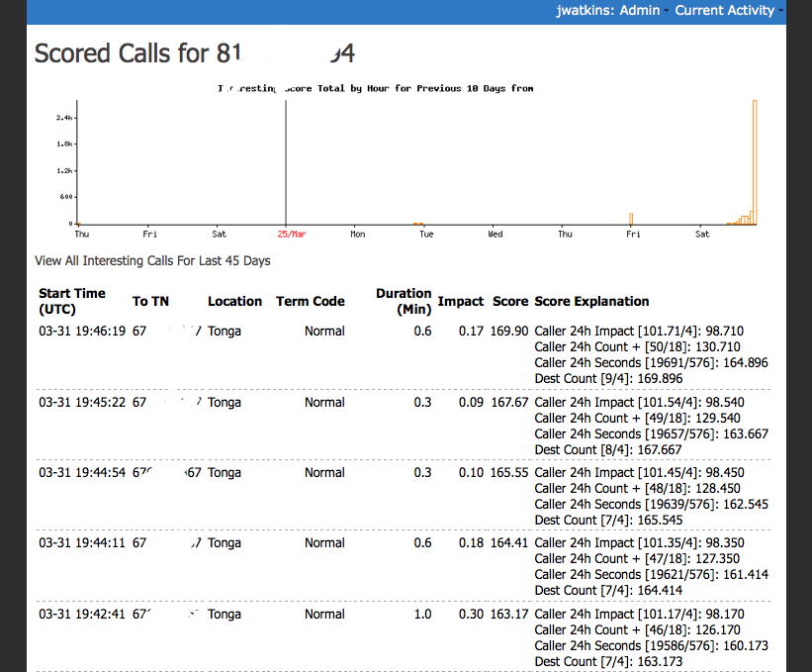This screenshot has height=672, width=812.
Task: Click the Term Code column header
Action: point(310,301)
